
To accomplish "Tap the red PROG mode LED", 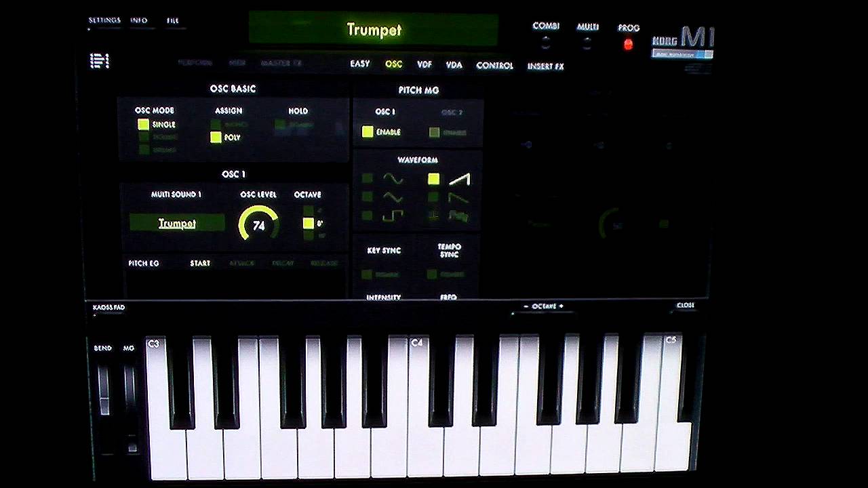I will (628, 44).
